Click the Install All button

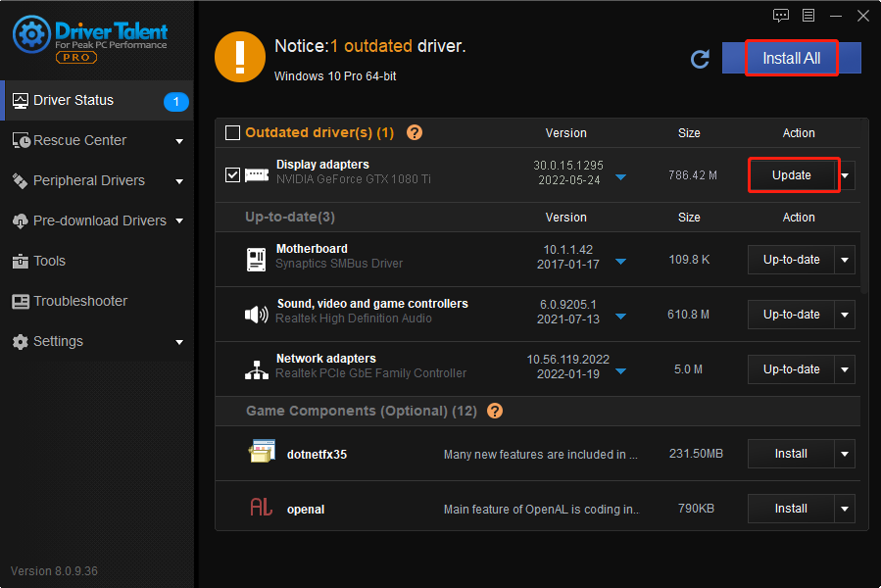point(791,58)
